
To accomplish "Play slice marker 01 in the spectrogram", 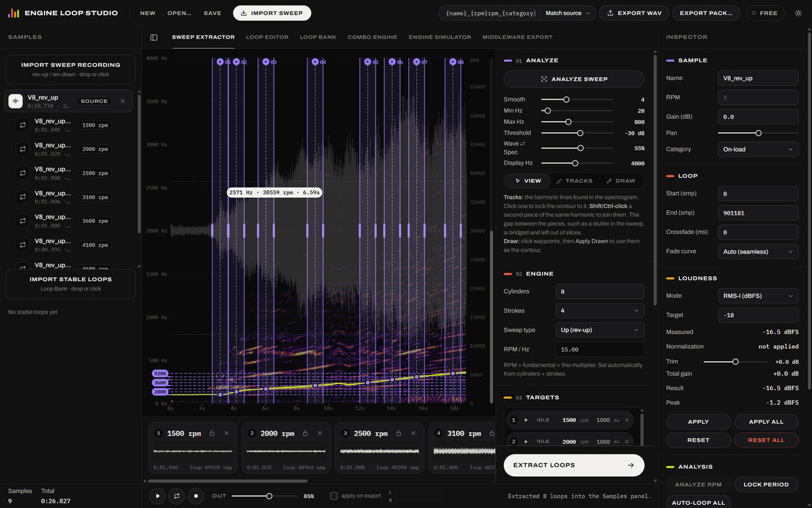I will 220,62.
